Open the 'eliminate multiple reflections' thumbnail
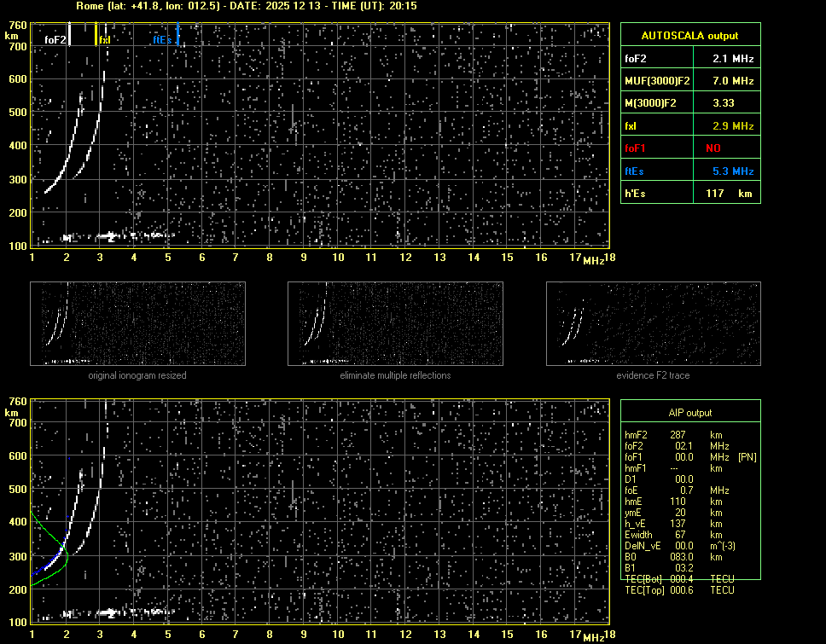This screenshot has width=826, height=644. [395, 324]
